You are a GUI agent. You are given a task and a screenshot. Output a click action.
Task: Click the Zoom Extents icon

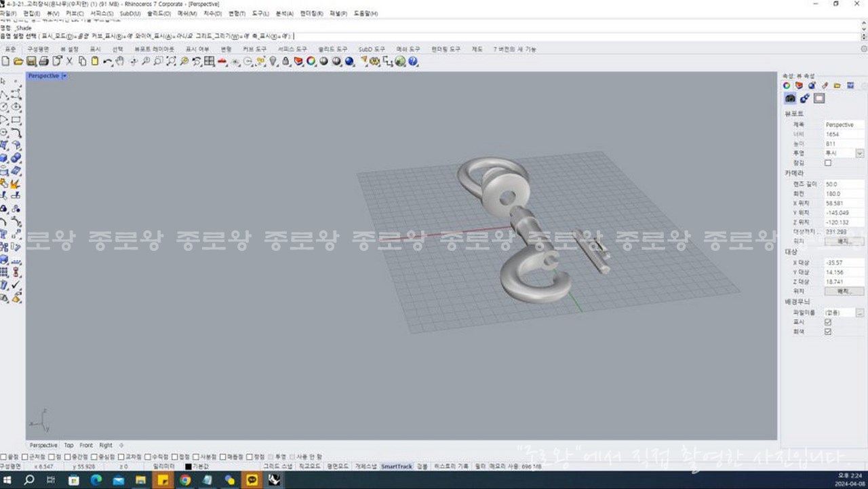click(171, 61)
